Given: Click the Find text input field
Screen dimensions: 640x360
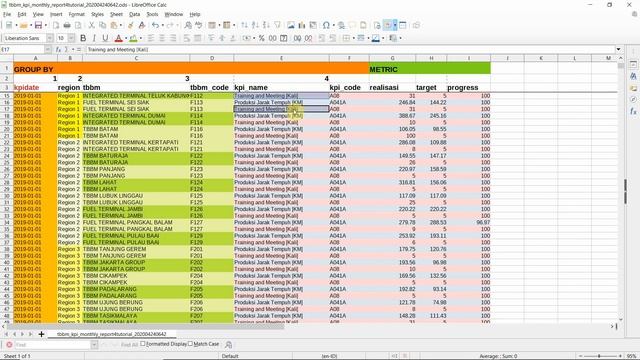Looking at the screenshot, I should pyautogui.click(x=52, y=345).
